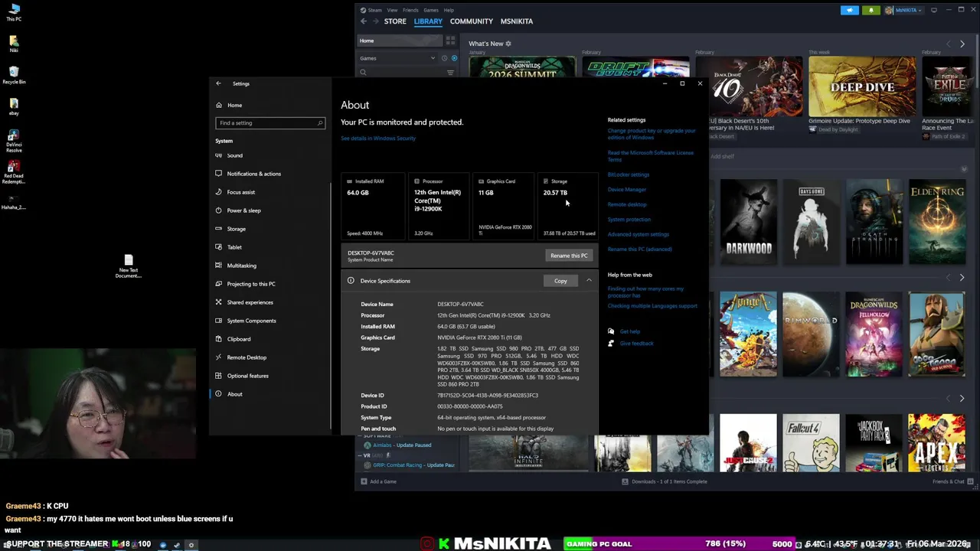Open Steam announcements megaphone button
The width and height of the screenshot is (980, 551).
pos(850,10)
